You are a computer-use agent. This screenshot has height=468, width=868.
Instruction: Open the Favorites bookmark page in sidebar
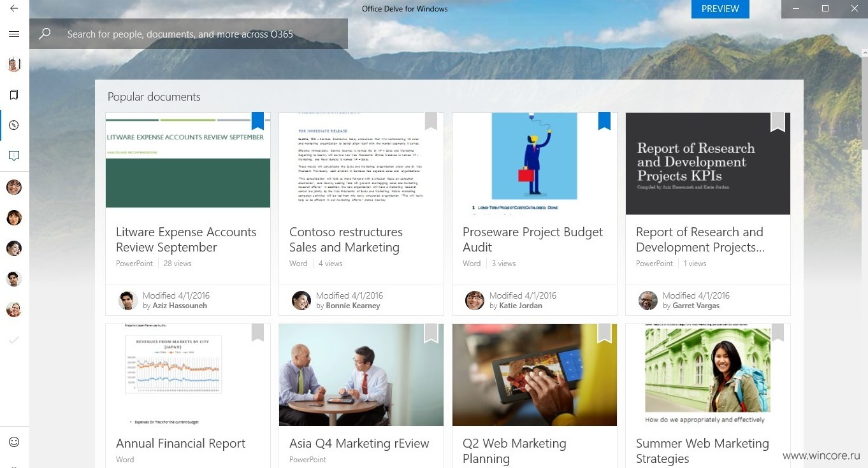click(14, 95)
